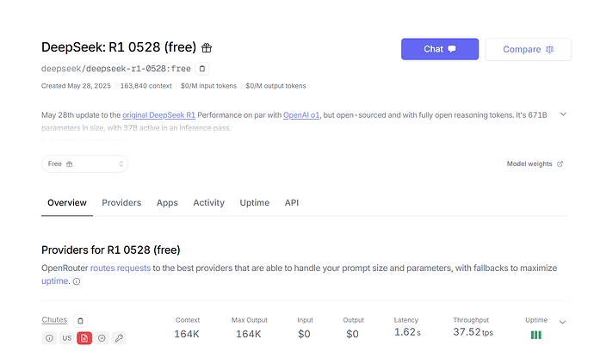Click the Chutes info badge icon
594x364 pixels.
(49, 338)
